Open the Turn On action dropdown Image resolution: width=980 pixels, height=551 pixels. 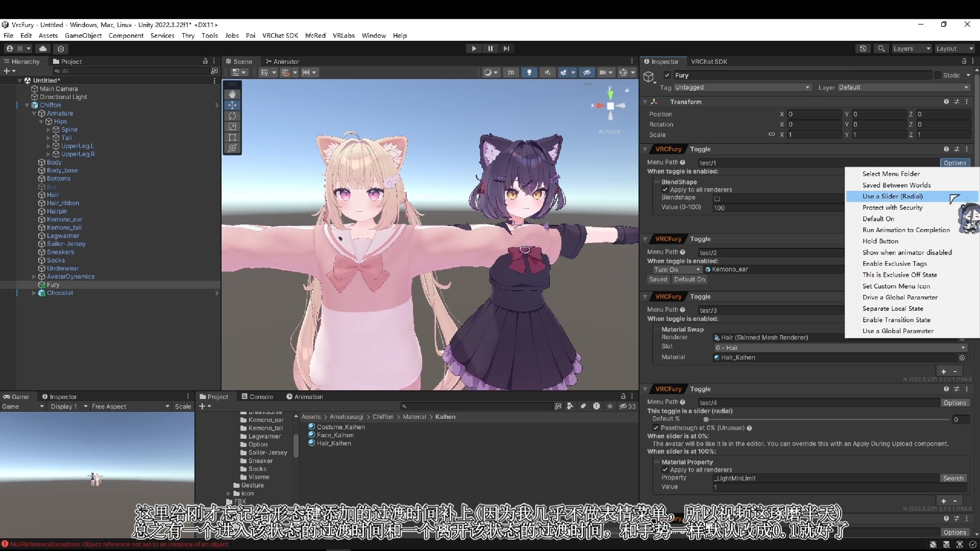click(x=677, y=269)
